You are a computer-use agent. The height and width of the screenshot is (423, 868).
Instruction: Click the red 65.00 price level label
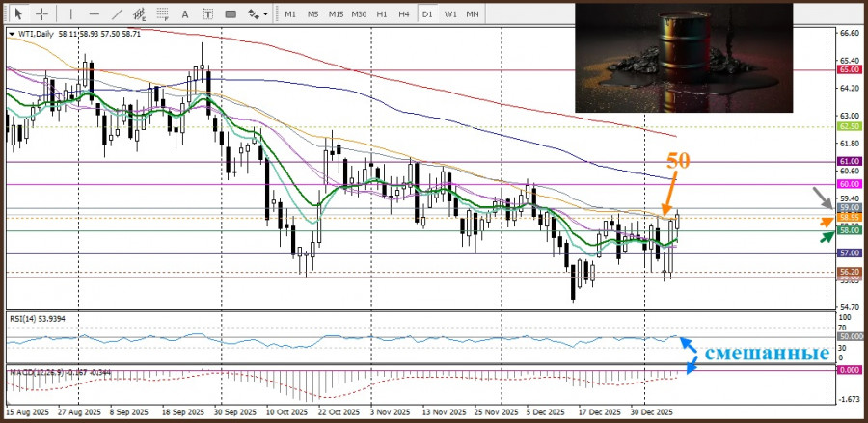849,69
